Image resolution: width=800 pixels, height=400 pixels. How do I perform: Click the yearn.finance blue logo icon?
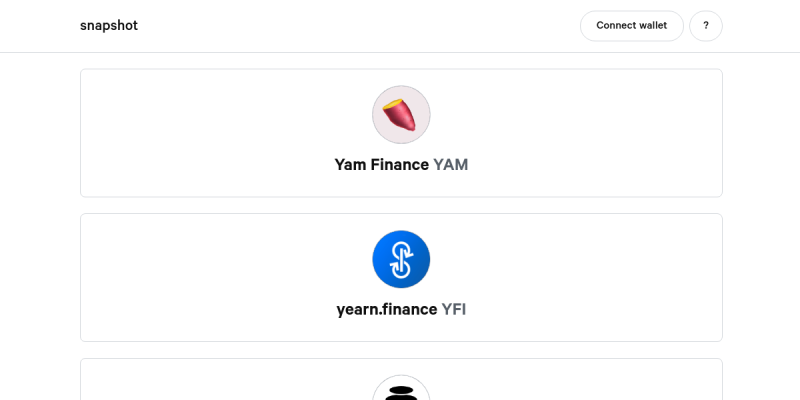(401, 260)
